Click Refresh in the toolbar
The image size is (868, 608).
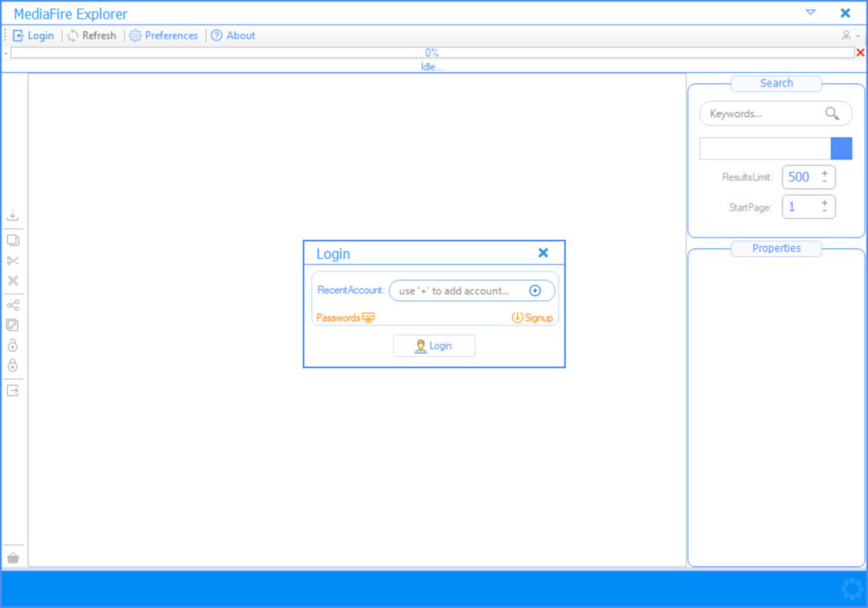pos(92,36)
